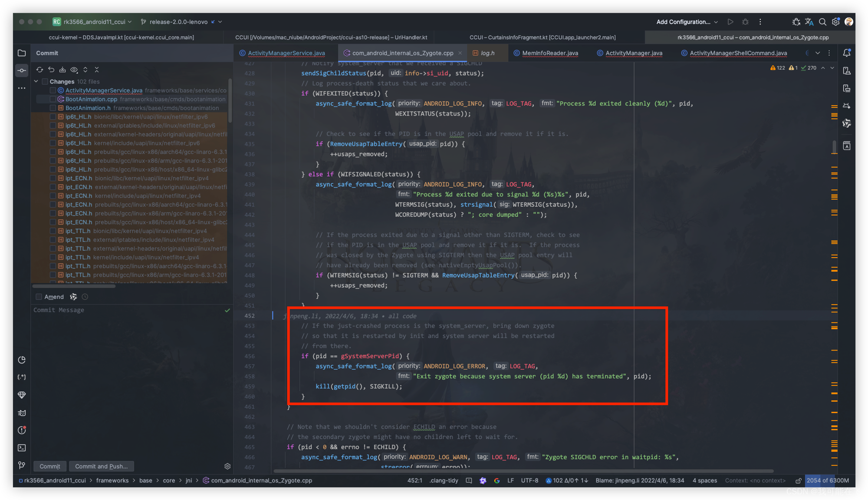868x500 pixels.
Task: Open the Git tool window icon
Action: pos(22,465)
